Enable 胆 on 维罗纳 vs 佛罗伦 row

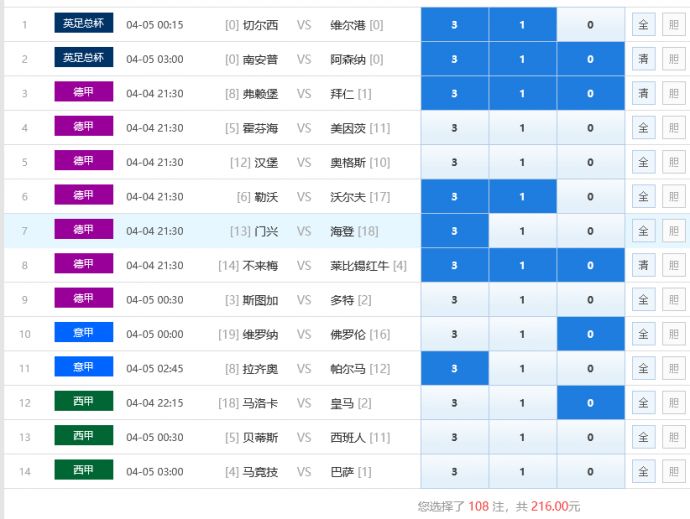[673, 334]
